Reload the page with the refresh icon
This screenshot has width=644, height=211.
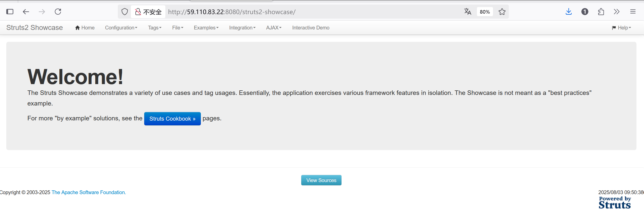58,12
